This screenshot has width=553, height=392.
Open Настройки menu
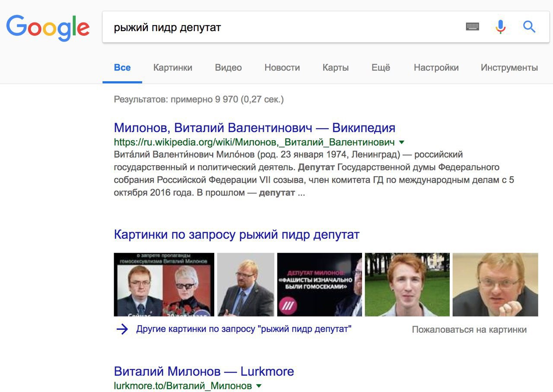(436, 68)
